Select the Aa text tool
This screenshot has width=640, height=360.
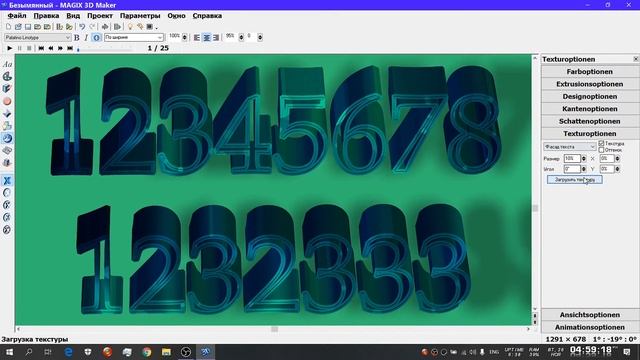click(x=7, y=64)
